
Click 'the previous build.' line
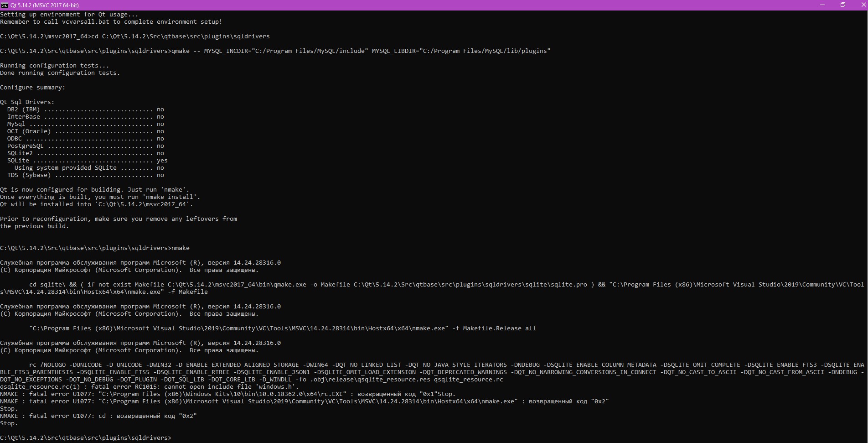35,226
